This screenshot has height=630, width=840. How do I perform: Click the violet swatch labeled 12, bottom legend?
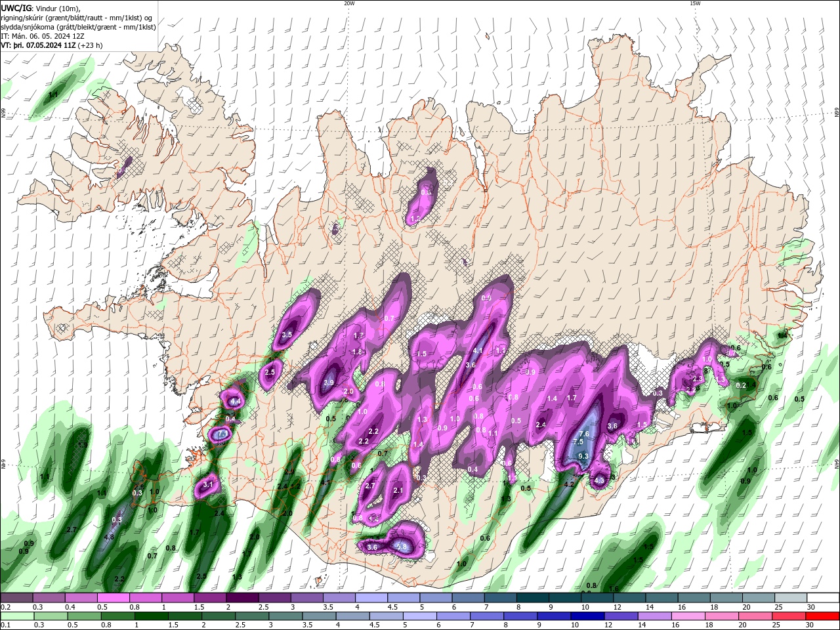tap(621, 616)
